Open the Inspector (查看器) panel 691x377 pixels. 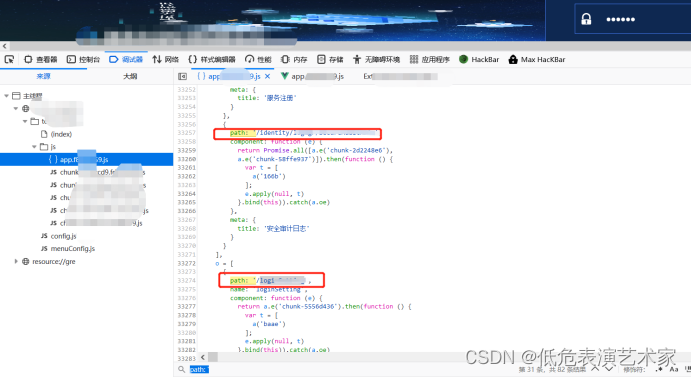click(x=41, y=59)
